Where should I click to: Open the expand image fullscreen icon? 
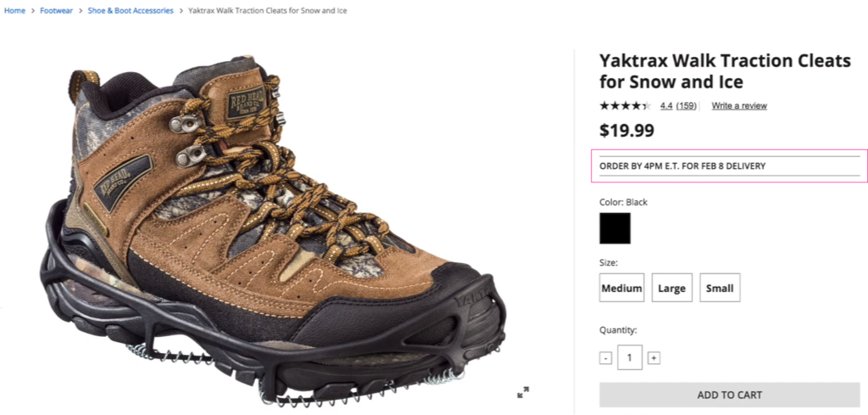point(522,392)
